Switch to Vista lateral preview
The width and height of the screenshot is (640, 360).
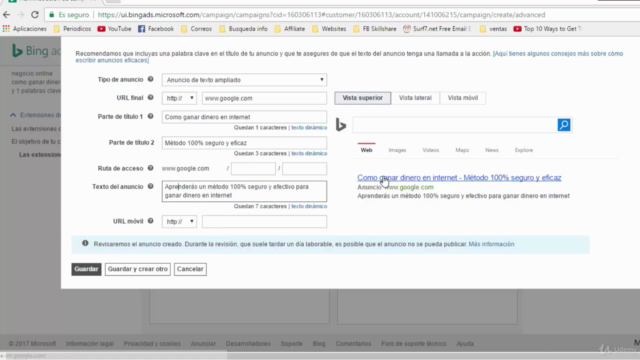point(415,98)
